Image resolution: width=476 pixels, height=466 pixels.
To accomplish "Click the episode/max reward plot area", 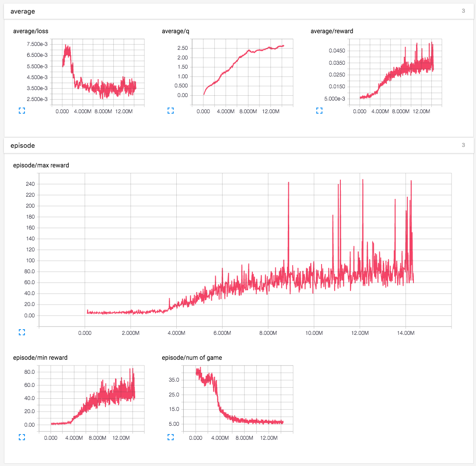I will [245, 250].
